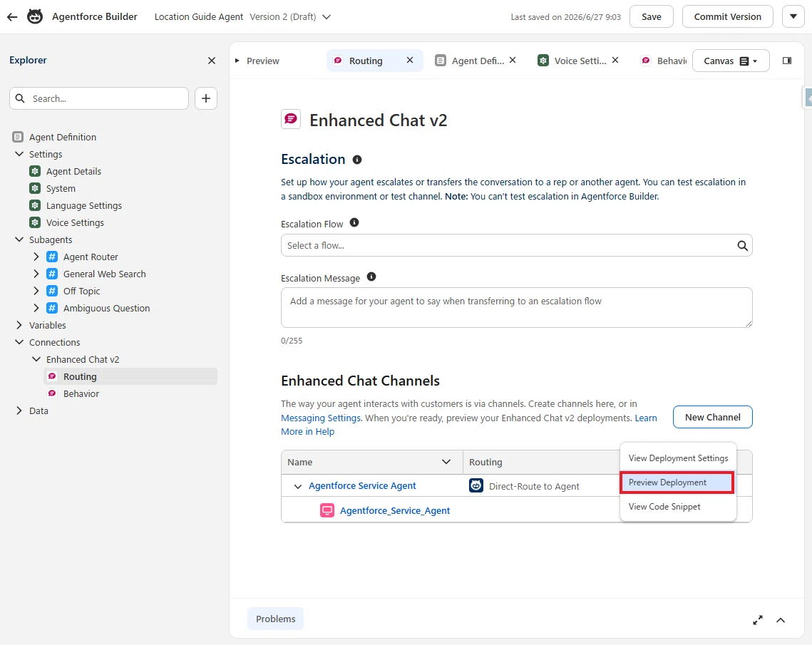Click the Save button
Image resolution: width=812 pixels, height=645 pixels.
point(651,16)
